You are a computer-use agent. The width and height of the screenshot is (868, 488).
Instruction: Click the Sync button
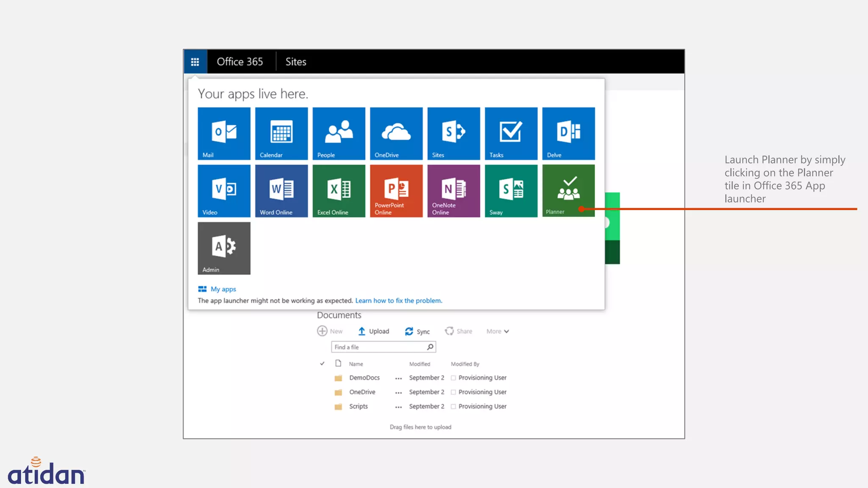417,331
